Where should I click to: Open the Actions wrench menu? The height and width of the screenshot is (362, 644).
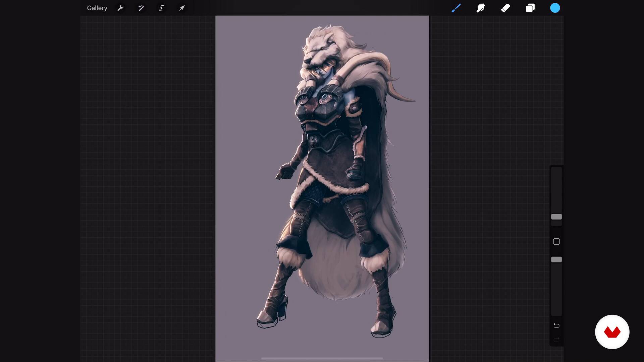click(x=120, y=8)
